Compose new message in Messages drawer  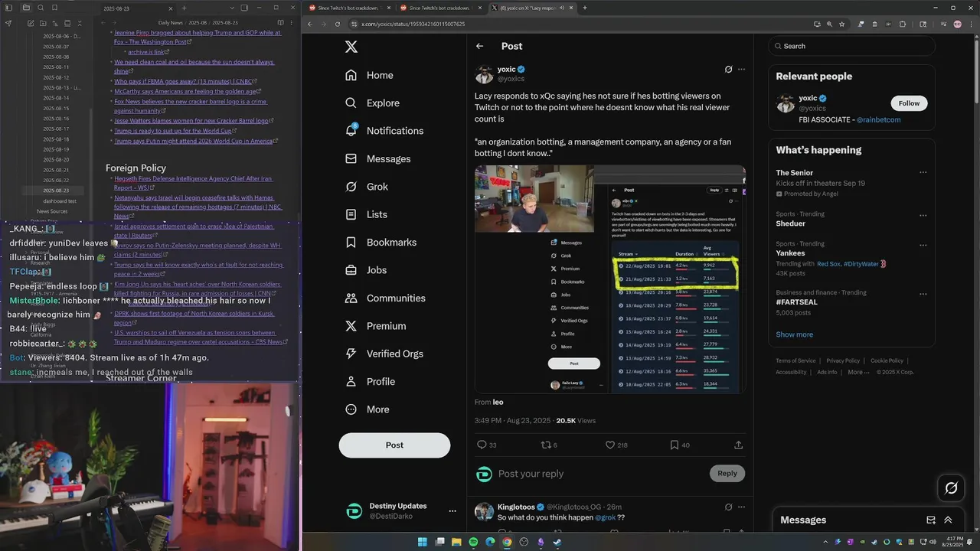point(931,520)
